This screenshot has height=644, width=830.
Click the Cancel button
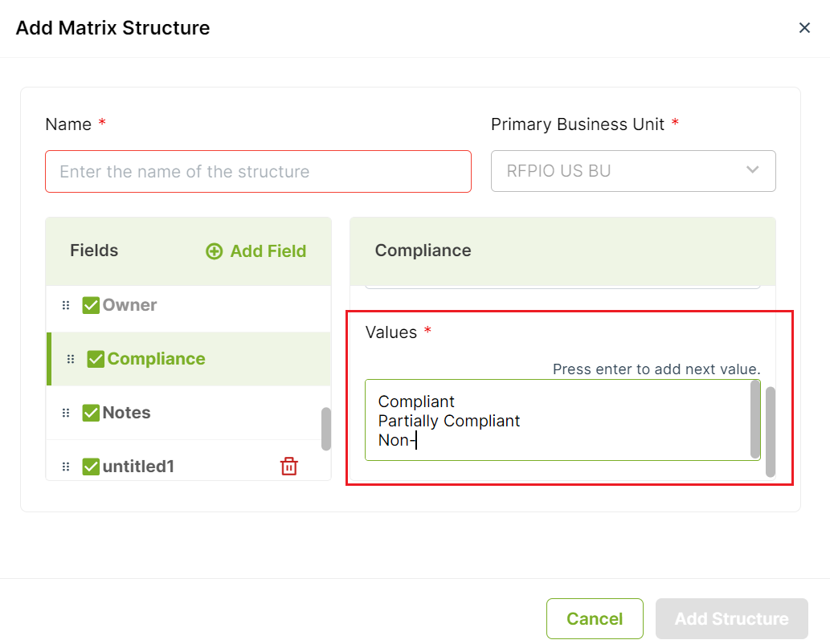pyautogui.click(x=595, y=618)
